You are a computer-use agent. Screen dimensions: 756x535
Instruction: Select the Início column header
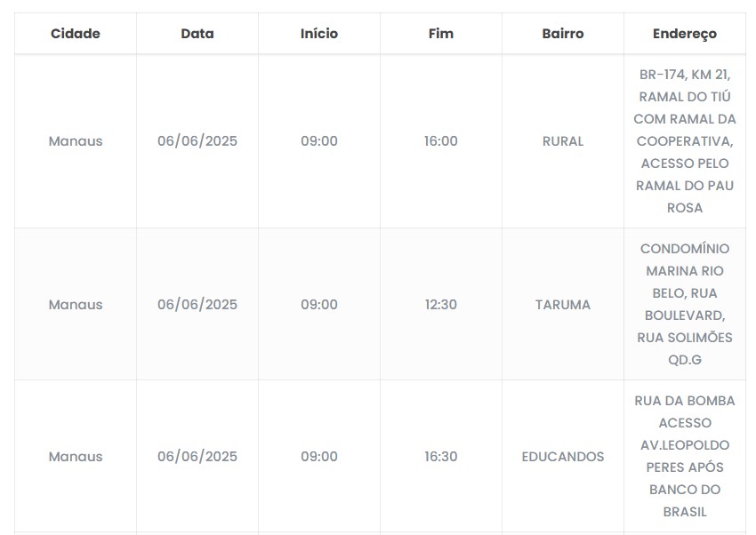(x=319, y=34)
